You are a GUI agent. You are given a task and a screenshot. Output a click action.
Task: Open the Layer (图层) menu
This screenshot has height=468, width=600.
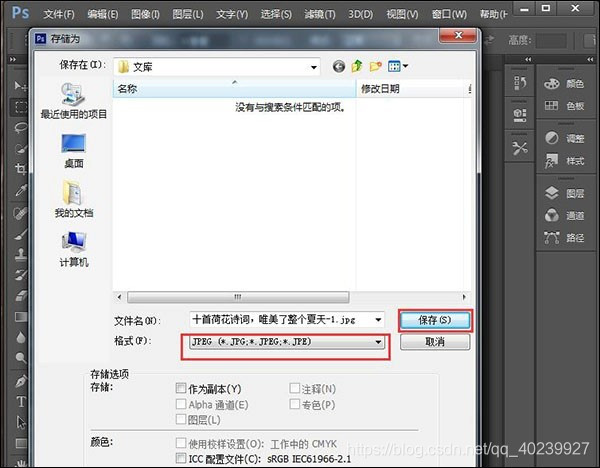(188, 15)
